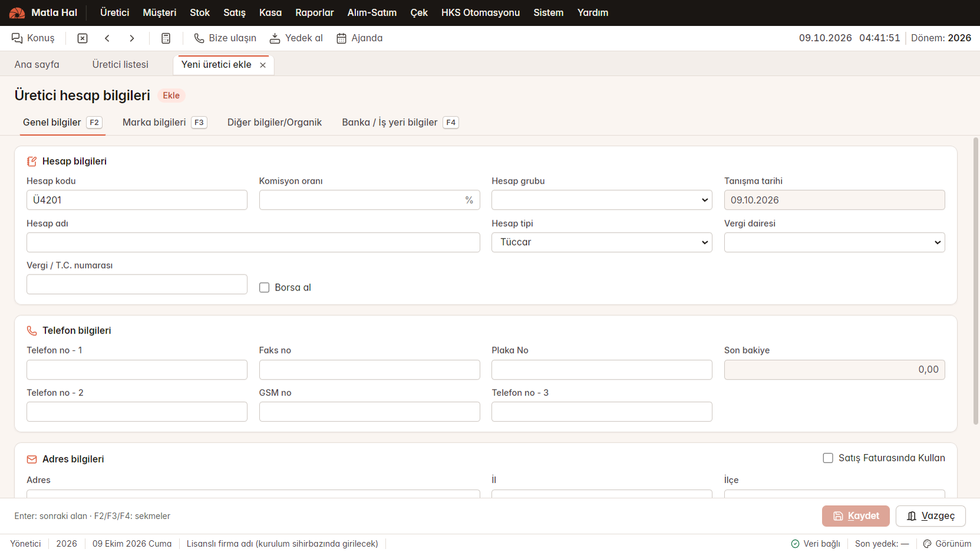The height and width of the screenshot is (552, 980).
Task: Focus the Hesap adı input field
Action: pyautogui.click(x=253, y=242)
